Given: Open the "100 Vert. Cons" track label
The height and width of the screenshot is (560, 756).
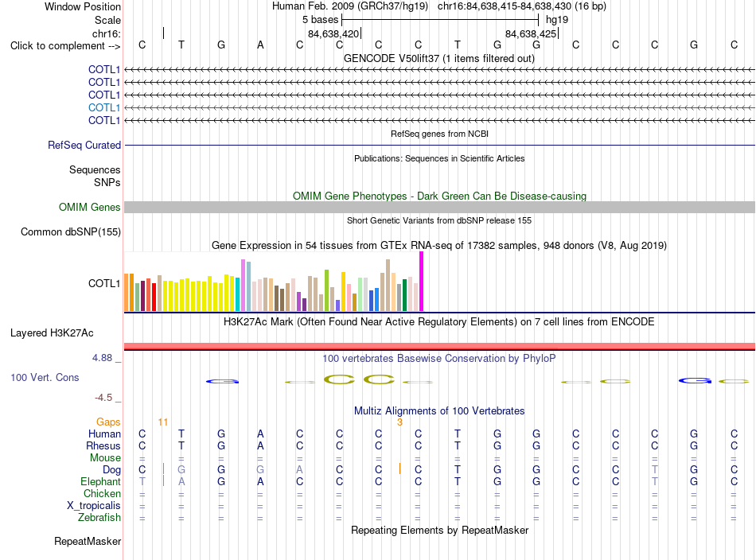Looking at the screenshot, I should click(x=45, y=377).
